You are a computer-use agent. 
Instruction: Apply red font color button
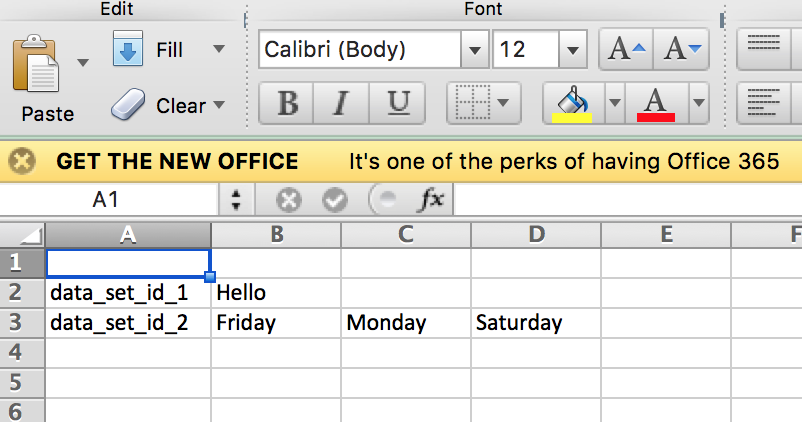pos(656,101)
